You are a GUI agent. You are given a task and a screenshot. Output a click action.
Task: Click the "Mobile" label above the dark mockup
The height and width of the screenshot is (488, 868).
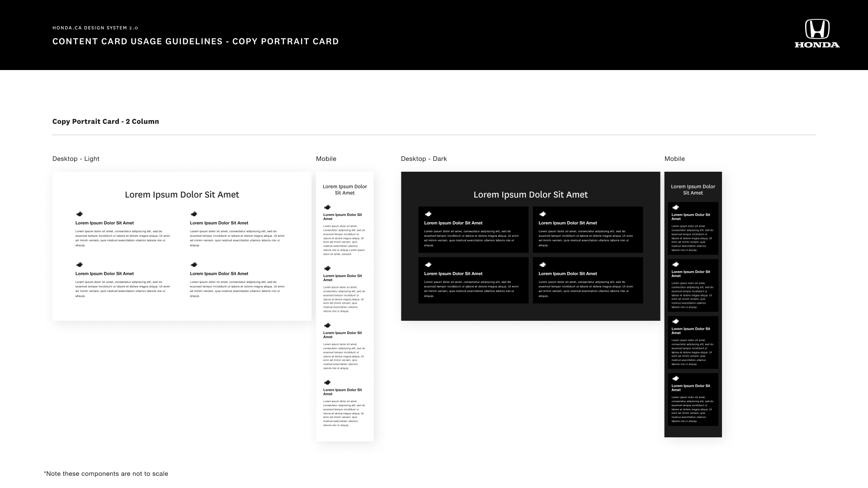(x=675, y=159)
